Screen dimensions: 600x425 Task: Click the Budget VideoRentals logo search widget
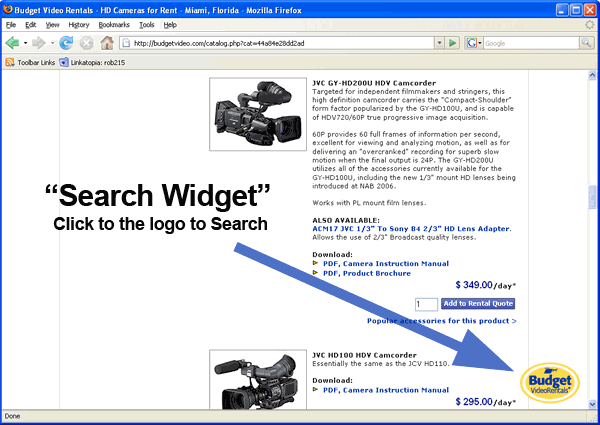point(550,383)
